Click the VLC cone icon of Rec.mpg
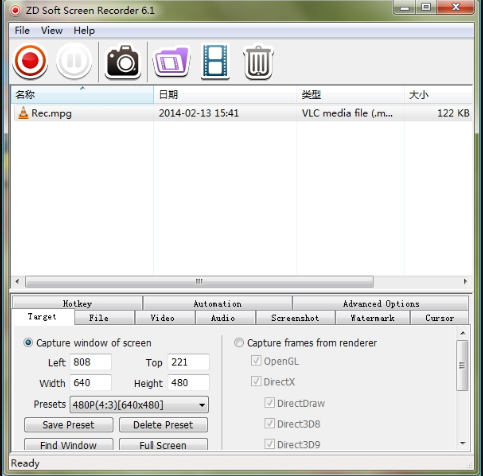483x476 pixels. 23,113
